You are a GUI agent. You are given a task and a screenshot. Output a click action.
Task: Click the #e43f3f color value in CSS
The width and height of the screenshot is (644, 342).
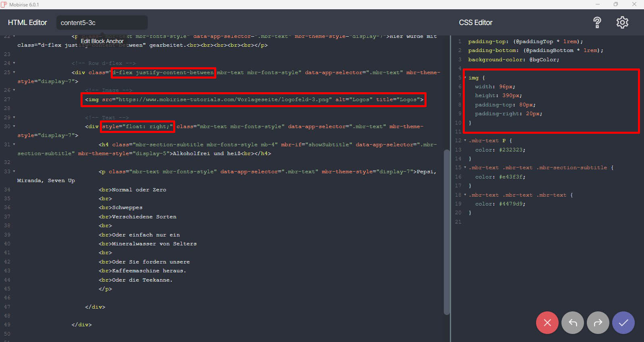point(512,177)
